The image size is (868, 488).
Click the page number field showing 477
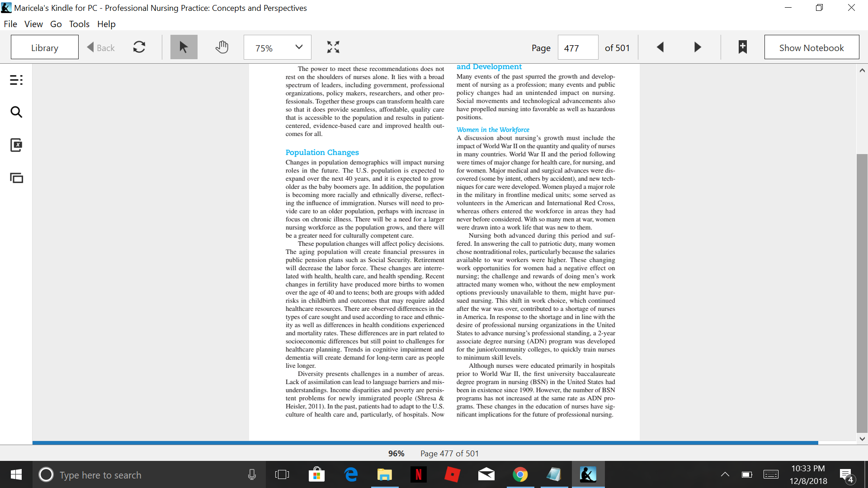coord(578,47)
